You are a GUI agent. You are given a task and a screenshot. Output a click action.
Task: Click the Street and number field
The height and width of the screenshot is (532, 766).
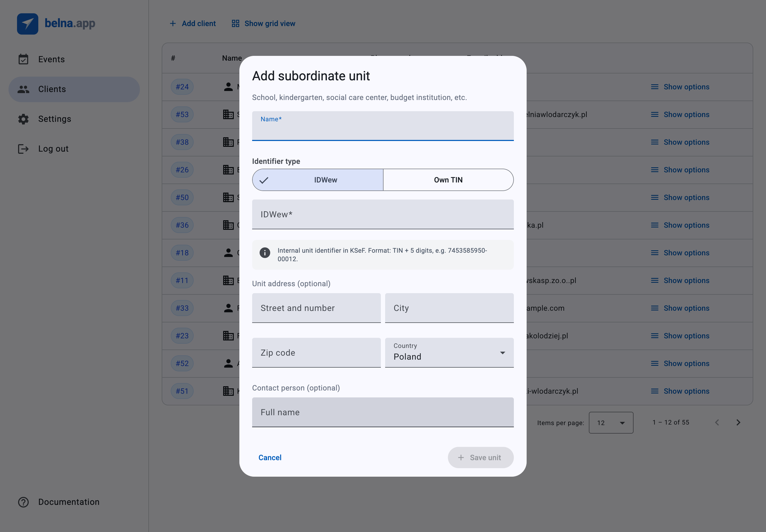click(316, 308)
